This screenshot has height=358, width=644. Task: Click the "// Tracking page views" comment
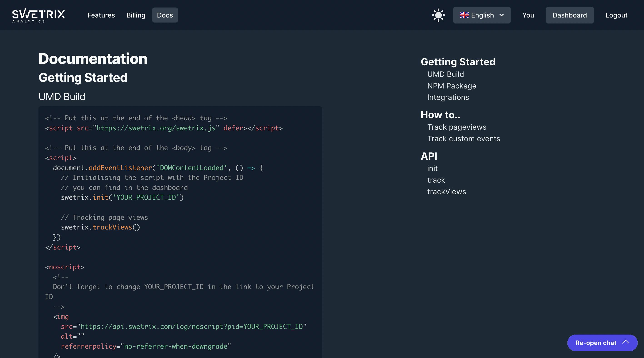click(105, 217)
